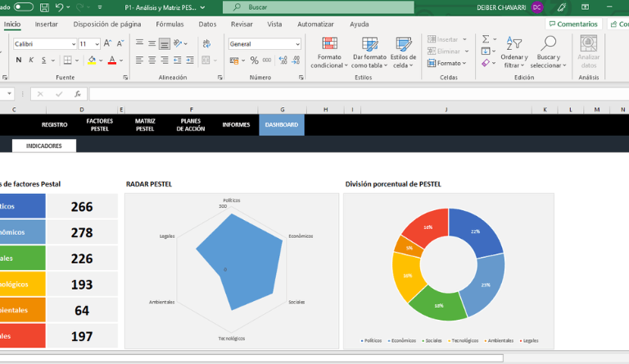Open Estilos de celda gallery
The height and width of the screenshot is (364, 629).
point(403,52)
